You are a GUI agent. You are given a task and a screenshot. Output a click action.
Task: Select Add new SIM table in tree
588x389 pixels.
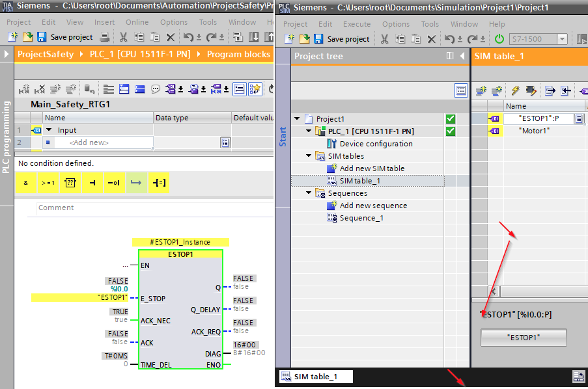coord(372,168)
